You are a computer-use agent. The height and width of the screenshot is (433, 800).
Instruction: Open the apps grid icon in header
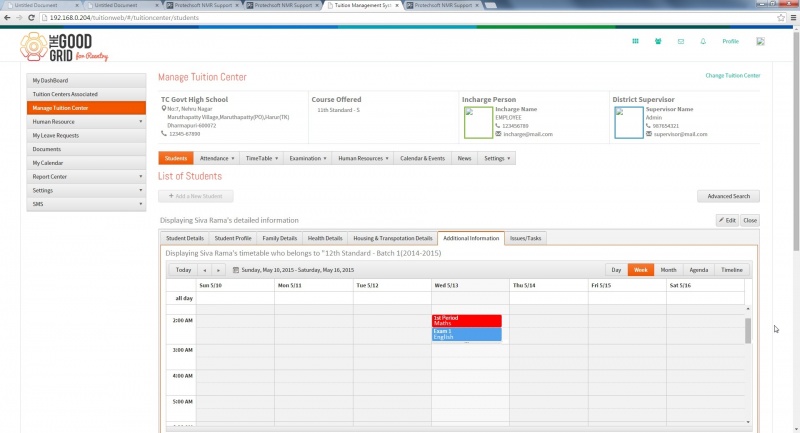click(x=635, y=41)
